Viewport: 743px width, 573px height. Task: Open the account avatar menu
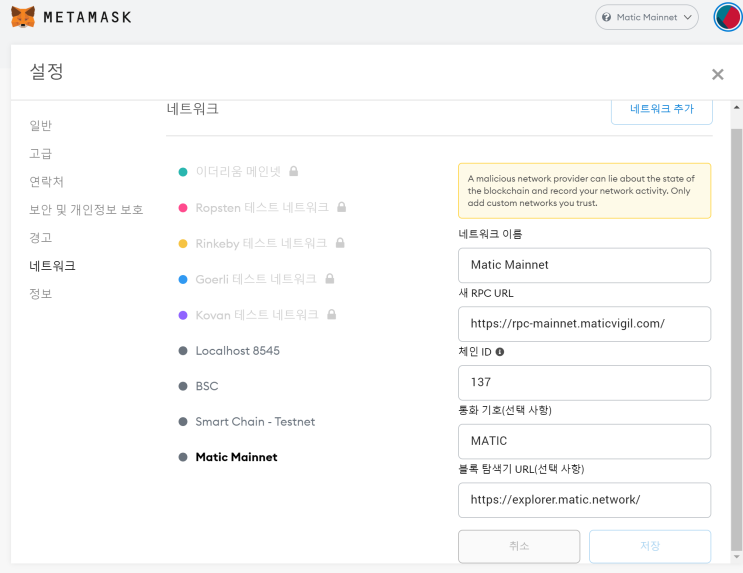(729, 17)
